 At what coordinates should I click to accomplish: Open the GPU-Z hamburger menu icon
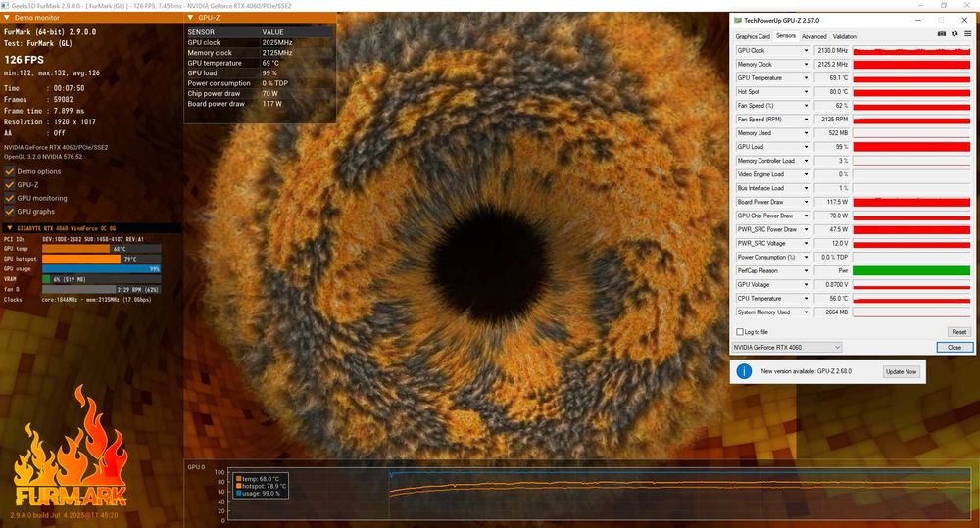pyautogui.click(x=967, y=33)
